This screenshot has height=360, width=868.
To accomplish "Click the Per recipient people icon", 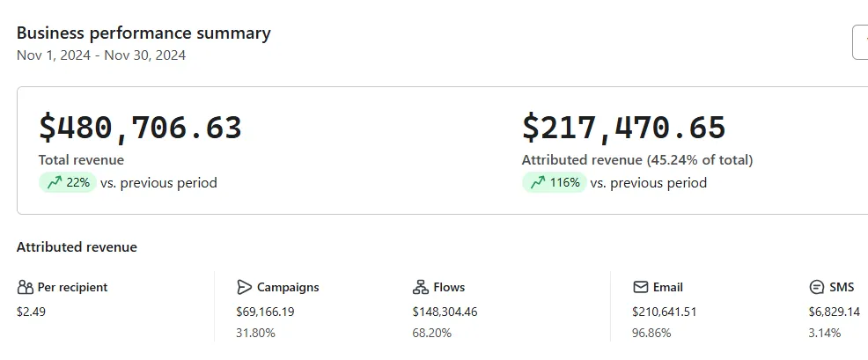I will click(25, 287).
